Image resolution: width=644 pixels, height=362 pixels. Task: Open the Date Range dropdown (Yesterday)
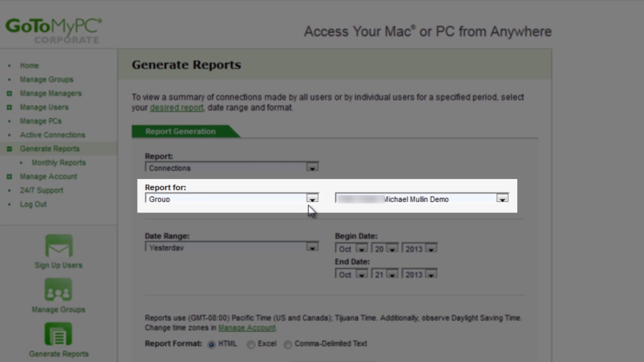[232, 247]
